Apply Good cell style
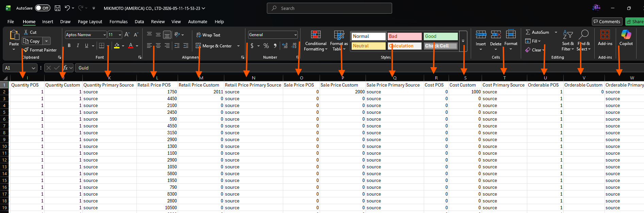 coord(441,36)
